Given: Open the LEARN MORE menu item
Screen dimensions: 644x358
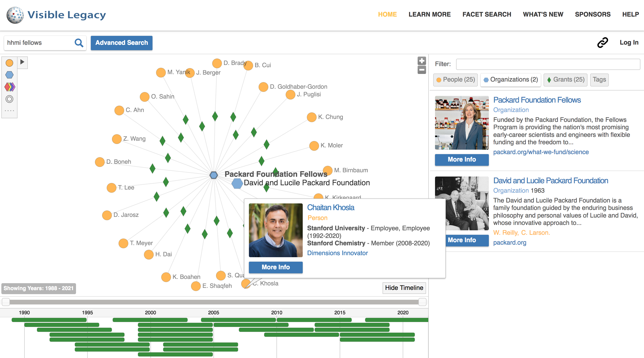Looking at the screenshot, I should coord(429,14).
